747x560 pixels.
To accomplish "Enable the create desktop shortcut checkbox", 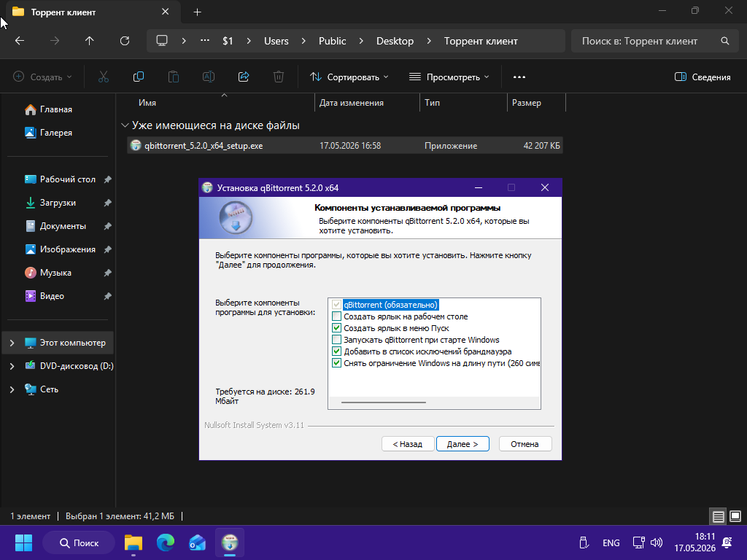I will 337,316.
